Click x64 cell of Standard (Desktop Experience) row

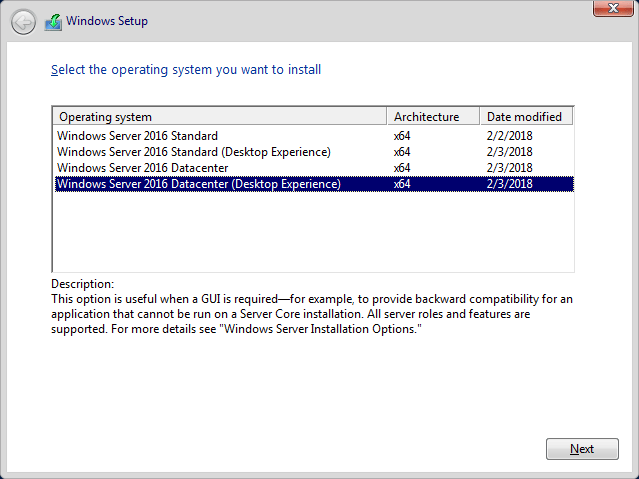[x=402, y=152]
